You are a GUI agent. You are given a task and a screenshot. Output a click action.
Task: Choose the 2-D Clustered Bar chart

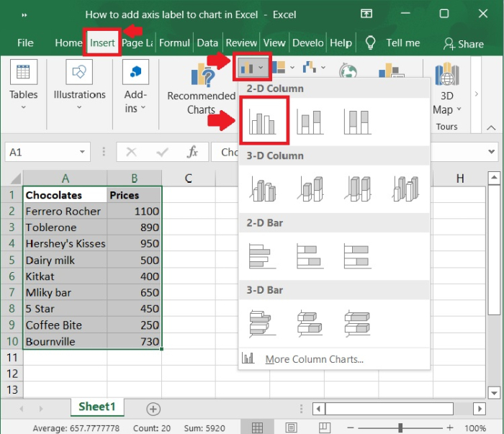[x=262, y=256]
